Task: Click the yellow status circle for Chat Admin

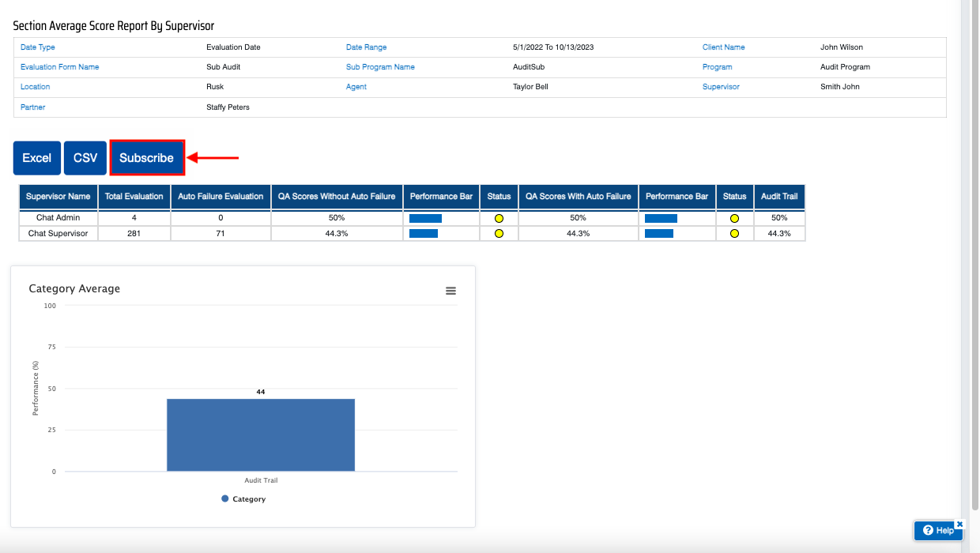Action: pos(499,218)
